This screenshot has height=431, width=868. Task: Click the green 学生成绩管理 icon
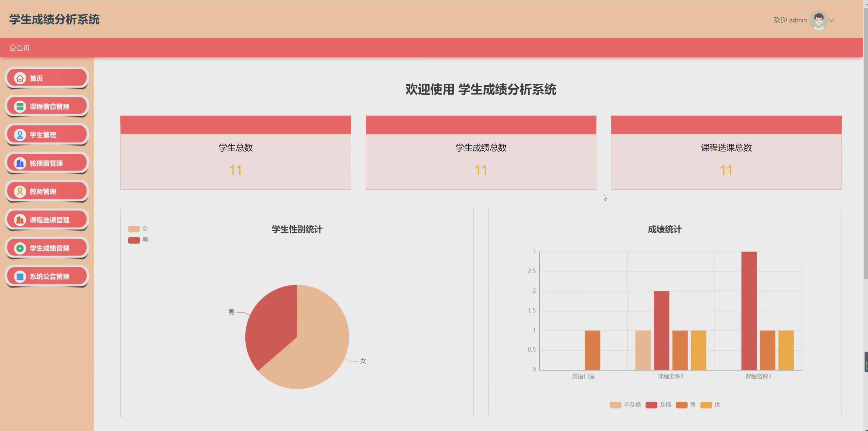[x=20, y=248]
